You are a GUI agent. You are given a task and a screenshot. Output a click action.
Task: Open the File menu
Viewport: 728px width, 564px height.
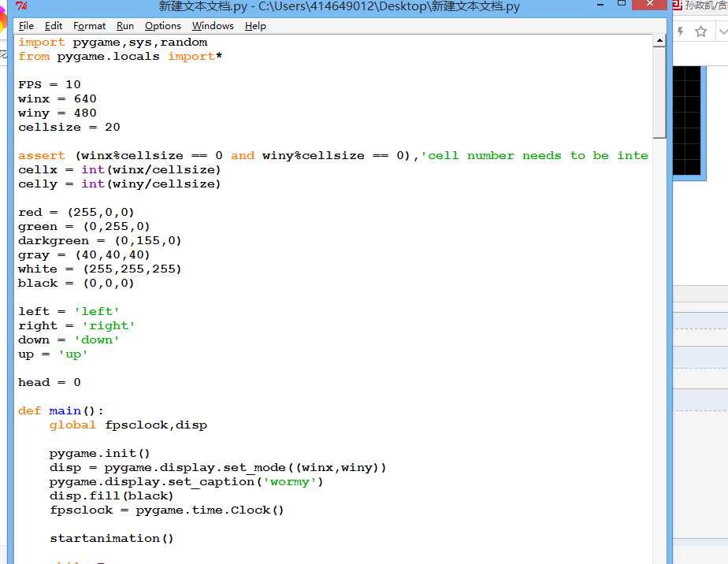(x=26, y=26)
